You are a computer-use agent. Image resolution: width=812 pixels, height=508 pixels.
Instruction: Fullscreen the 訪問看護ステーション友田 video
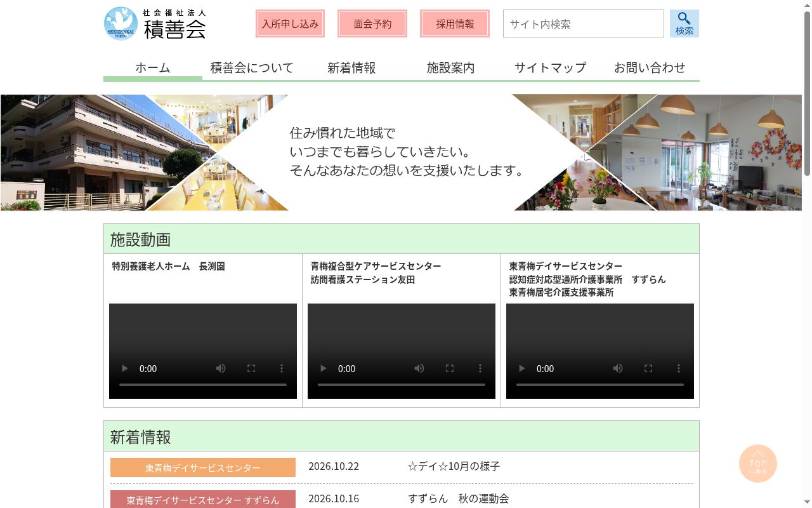point(450,368)
